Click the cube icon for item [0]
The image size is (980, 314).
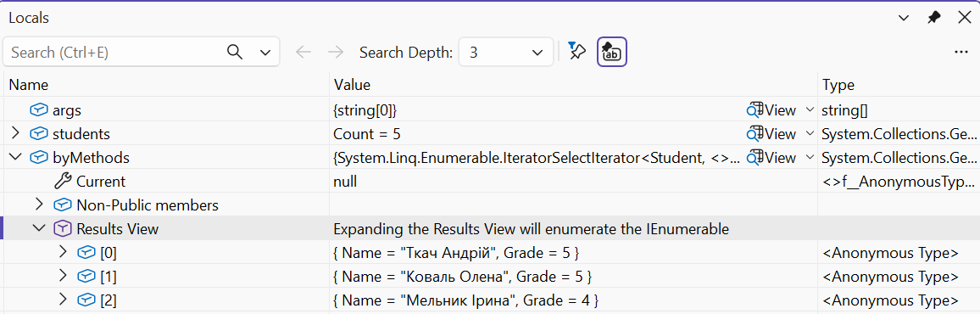[86, 252]
